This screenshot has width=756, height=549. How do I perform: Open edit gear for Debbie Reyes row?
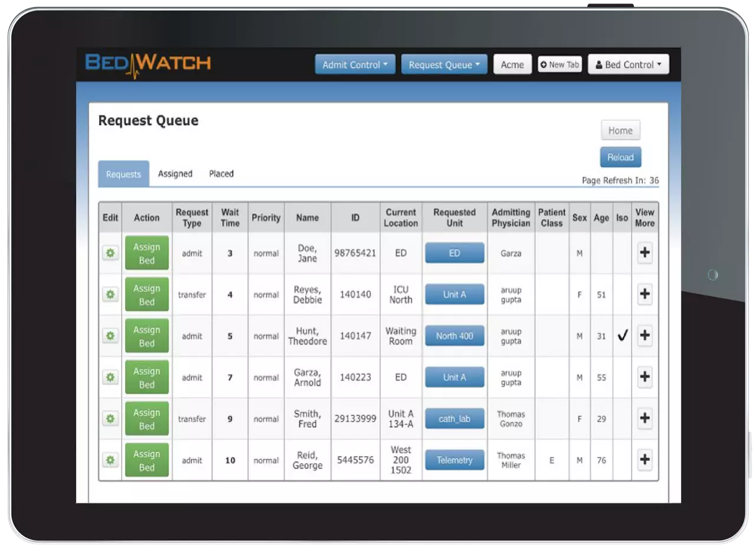(110, 295)
